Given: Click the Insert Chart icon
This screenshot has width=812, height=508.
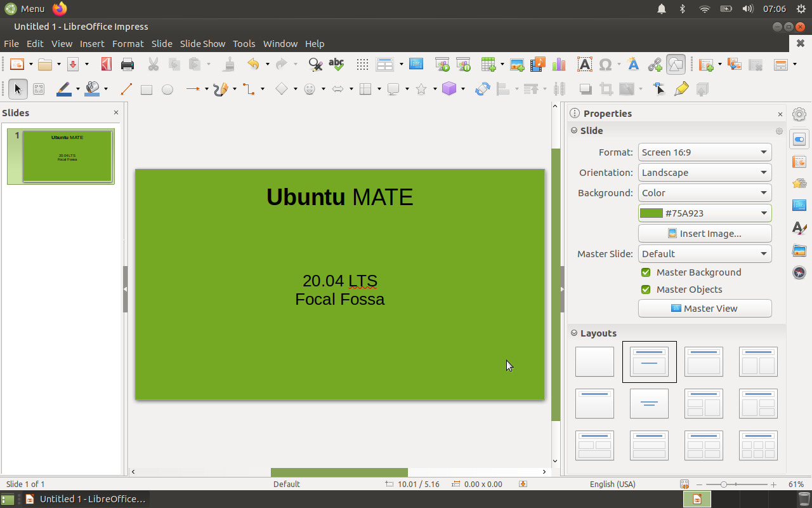Looking at the screenshot, I should 559,64.
